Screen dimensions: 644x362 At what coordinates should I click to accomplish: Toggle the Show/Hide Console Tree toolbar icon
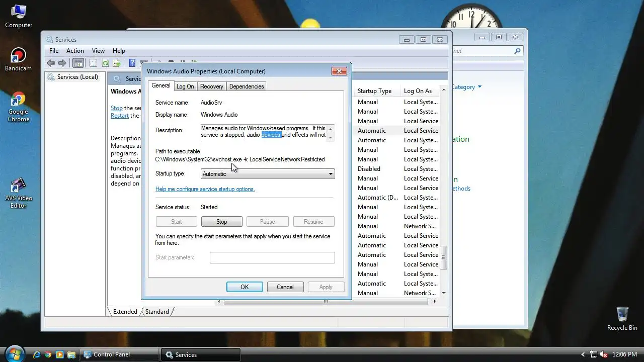click(x=78, y=63)
